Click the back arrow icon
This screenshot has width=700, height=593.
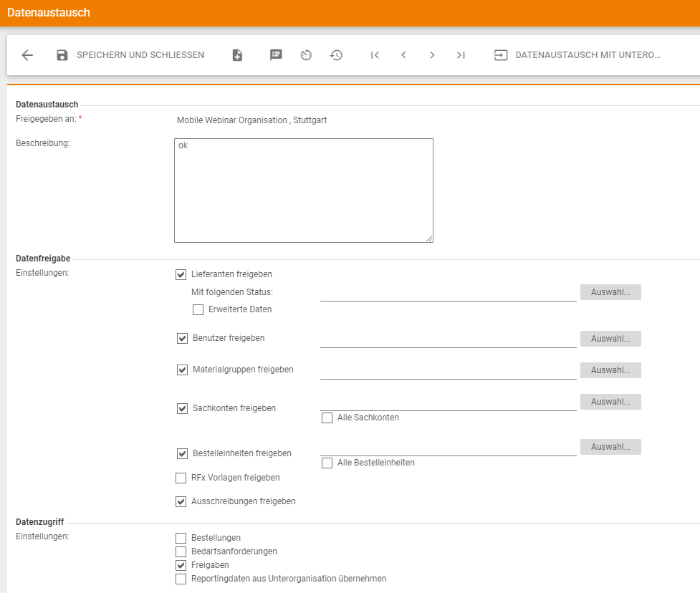(27, 55)
